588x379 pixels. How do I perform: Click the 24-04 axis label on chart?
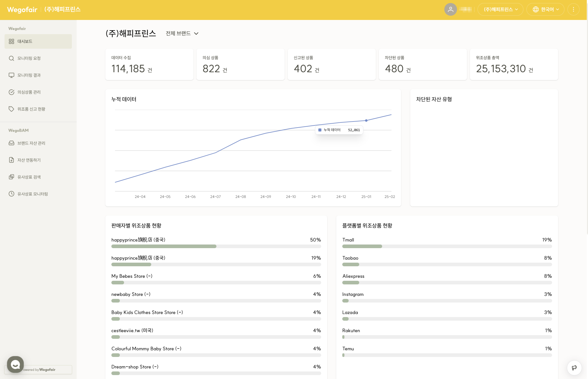tap(140, 197)
